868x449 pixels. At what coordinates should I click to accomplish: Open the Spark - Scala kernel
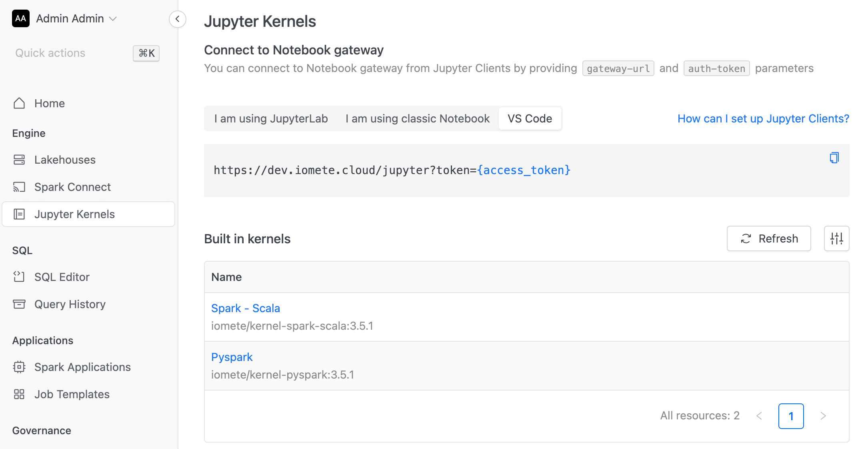tap(246, 308)
